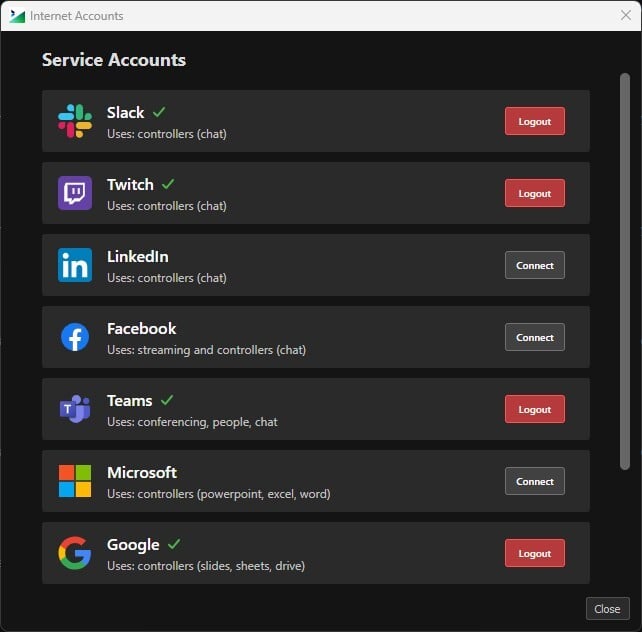The width and height of the screenshot is (642, 632).
Task: Click the vertical scrollbar of accounts list
Action: click(x=624, y=271)
